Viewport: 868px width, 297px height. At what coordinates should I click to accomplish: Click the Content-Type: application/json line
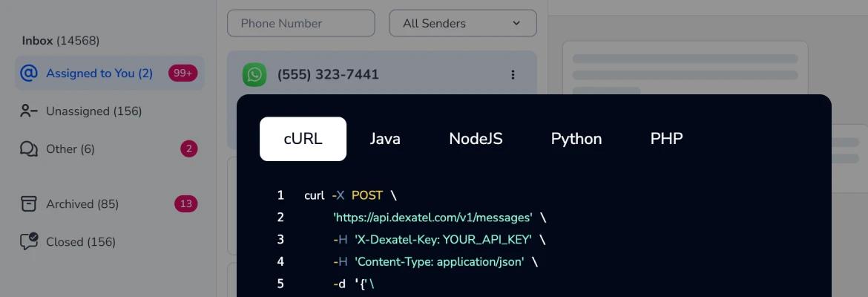coord(435,261)
